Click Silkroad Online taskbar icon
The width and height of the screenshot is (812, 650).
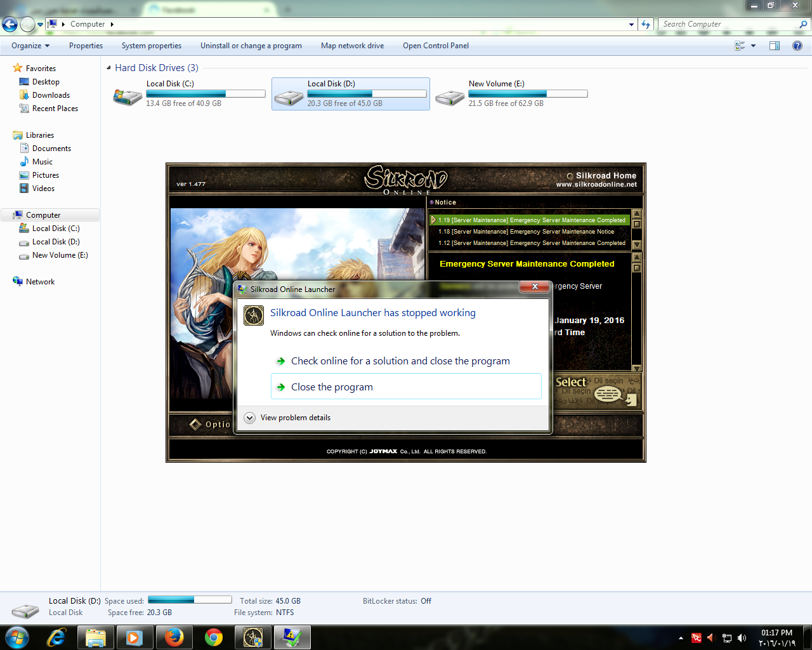pyautogui.click(x=253, y=637)
